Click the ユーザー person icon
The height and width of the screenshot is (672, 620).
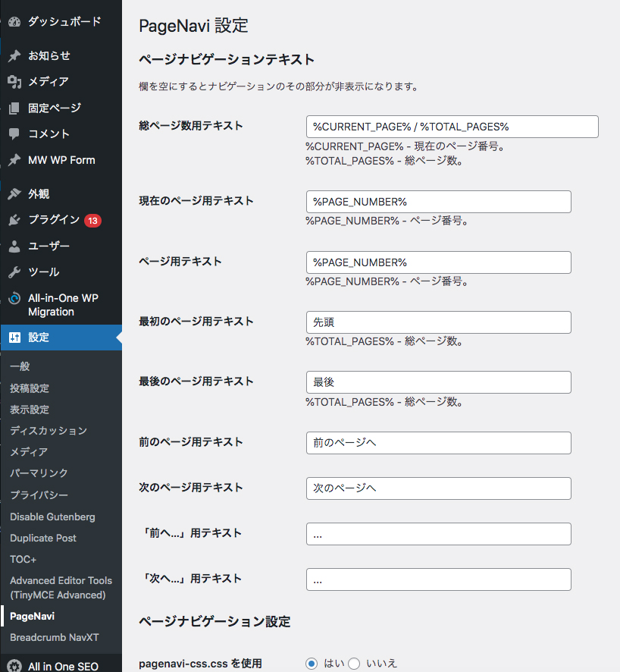pos(14,247)
